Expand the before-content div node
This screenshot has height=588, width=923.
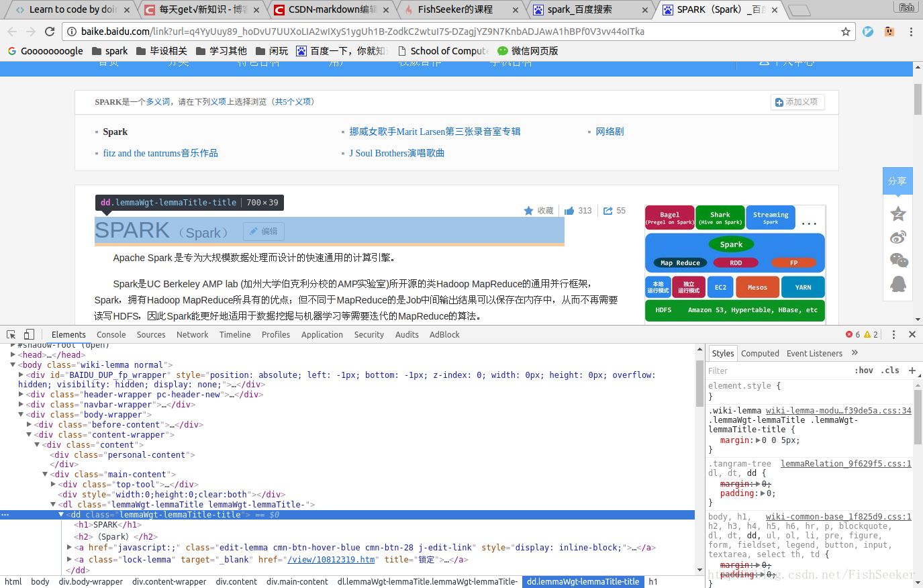(29, 425)
